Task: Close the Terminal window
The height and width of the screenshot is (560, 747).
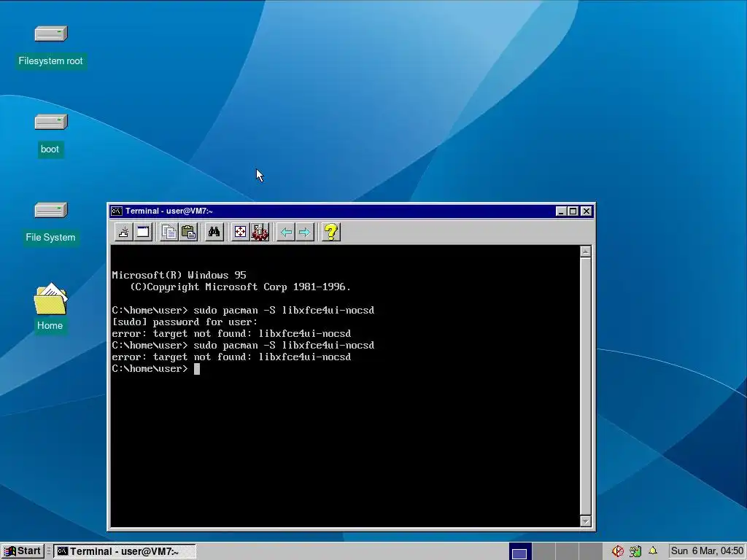Action: pyautogui.click(x=587, y=211)
